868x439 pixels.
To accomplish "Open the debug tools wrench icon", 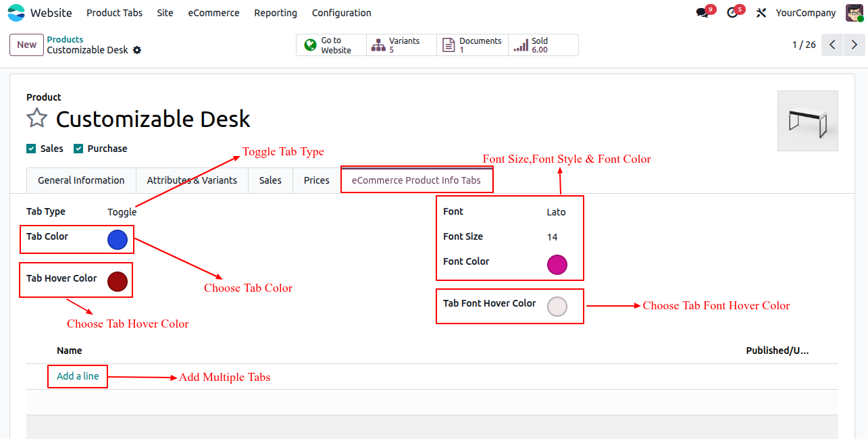I will click(x=761, y=13).
